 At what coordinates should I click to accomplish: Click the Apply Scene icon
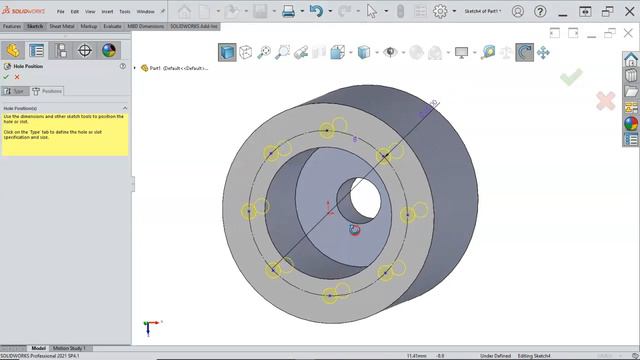435,52
